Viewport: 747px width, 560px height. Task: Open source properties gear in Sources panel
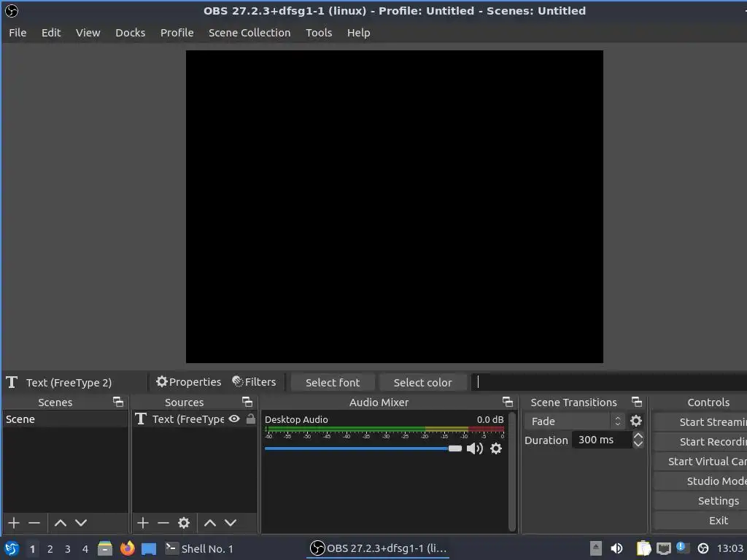tap(184, 523)
